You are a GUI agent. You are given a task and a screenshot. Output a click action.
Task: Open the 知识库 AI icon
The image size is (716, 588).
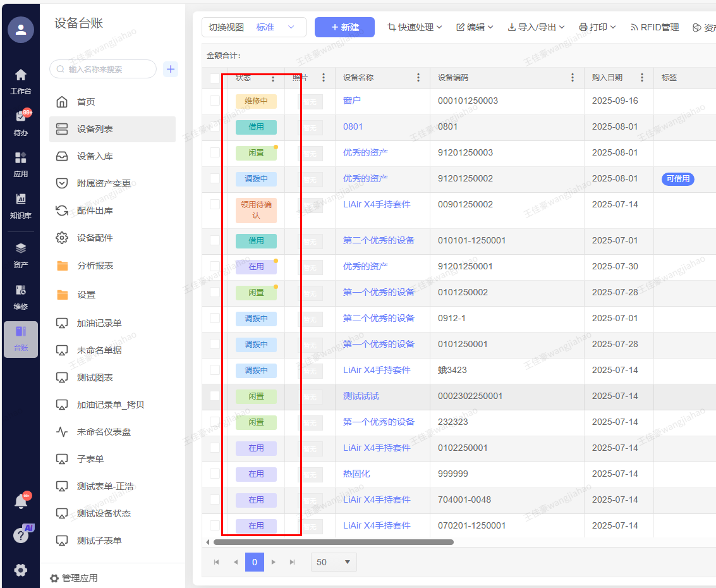(21, 205)
